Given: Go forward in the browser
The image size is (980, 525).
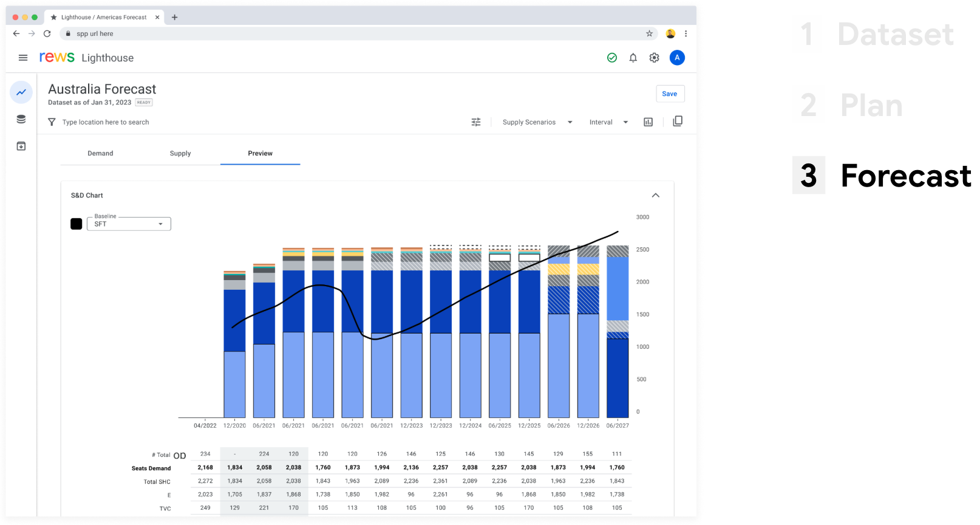Looking at the screenshot, I should tap(32, 33).
